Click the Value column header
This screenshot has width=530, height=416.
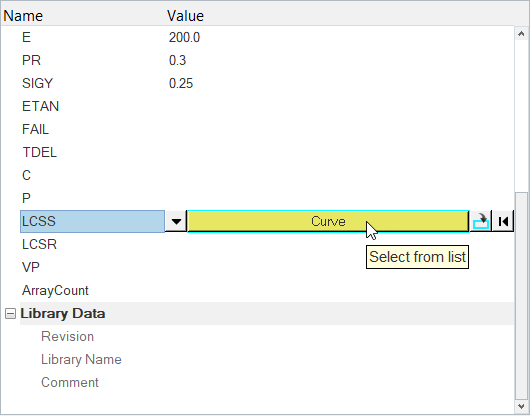pyautogui.click(x=186, y=16)
